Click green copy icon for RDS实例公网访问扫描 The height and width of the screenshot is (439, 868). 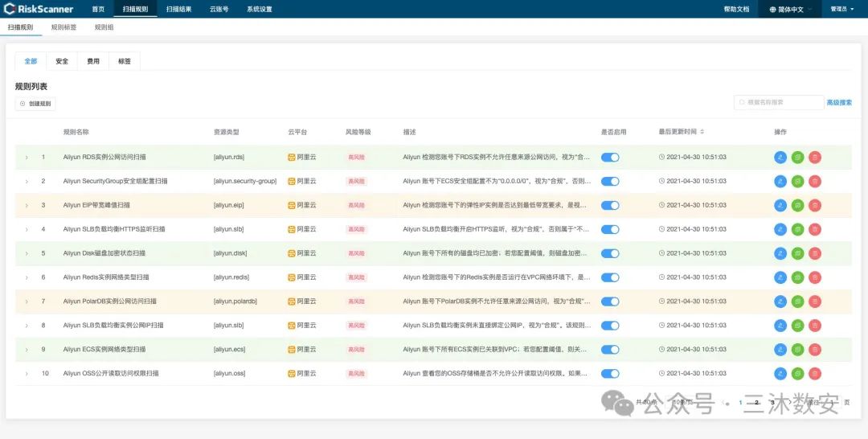(798, 158)
